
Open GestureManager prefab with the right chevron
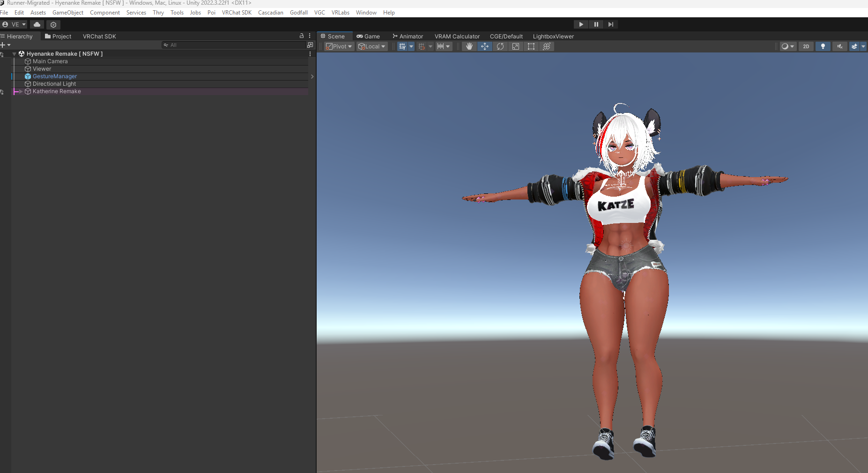[312, 76]
